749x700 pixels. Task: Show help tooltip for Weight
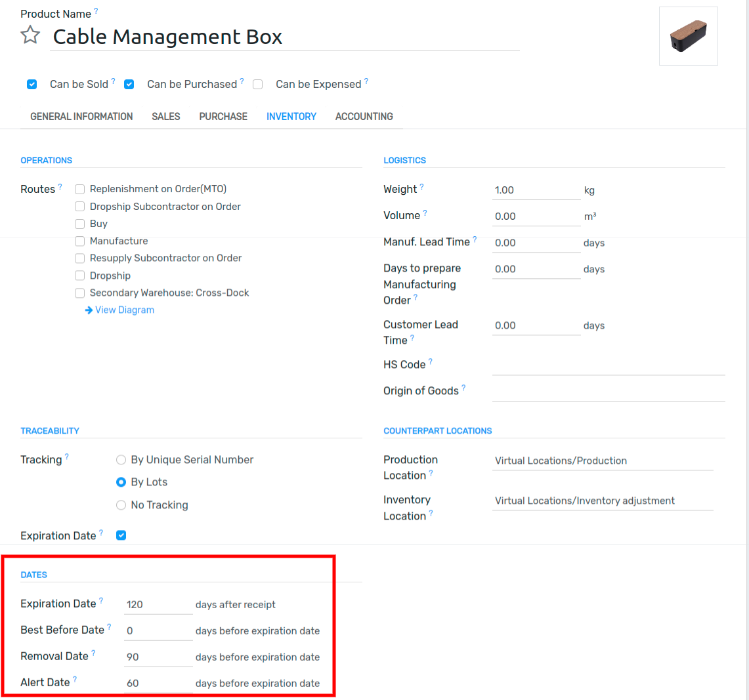click(422, 187)
